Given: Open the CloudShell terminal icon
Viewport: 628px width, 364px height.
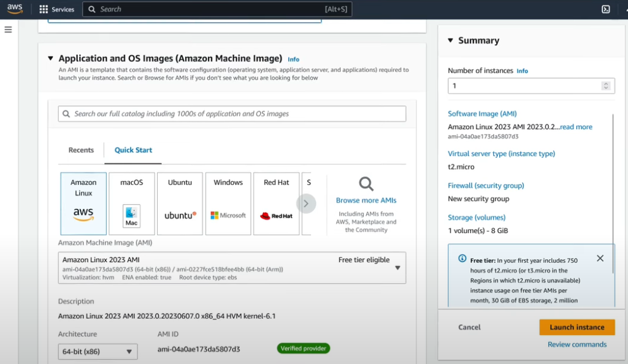Looking at the screenshot, I should coord(605,9).
